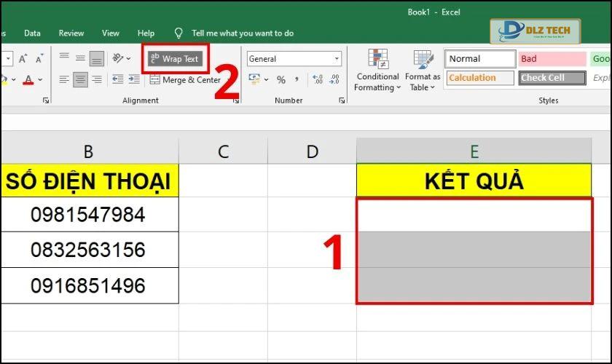Image resolution: width=612 pixels, height=364 pixels.
Task: Open the Data ribbon tab
Action: [32, 33]
